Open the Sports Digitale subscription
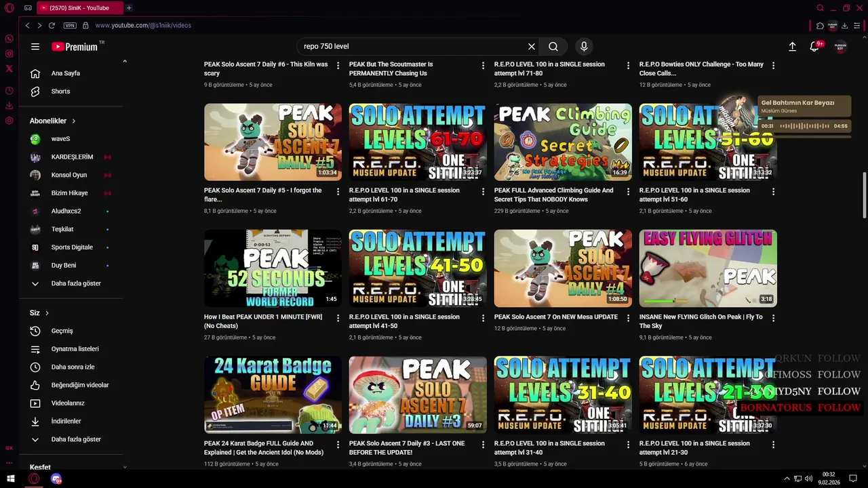 click(x=71, y=247)
